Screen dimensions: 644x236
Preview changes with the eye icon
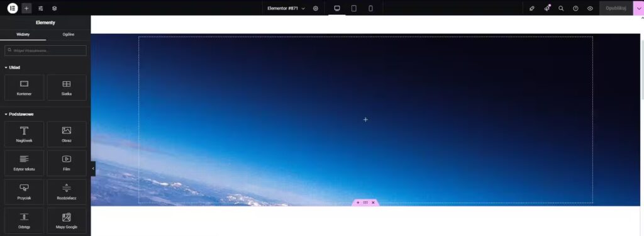[x=590, y=8]
